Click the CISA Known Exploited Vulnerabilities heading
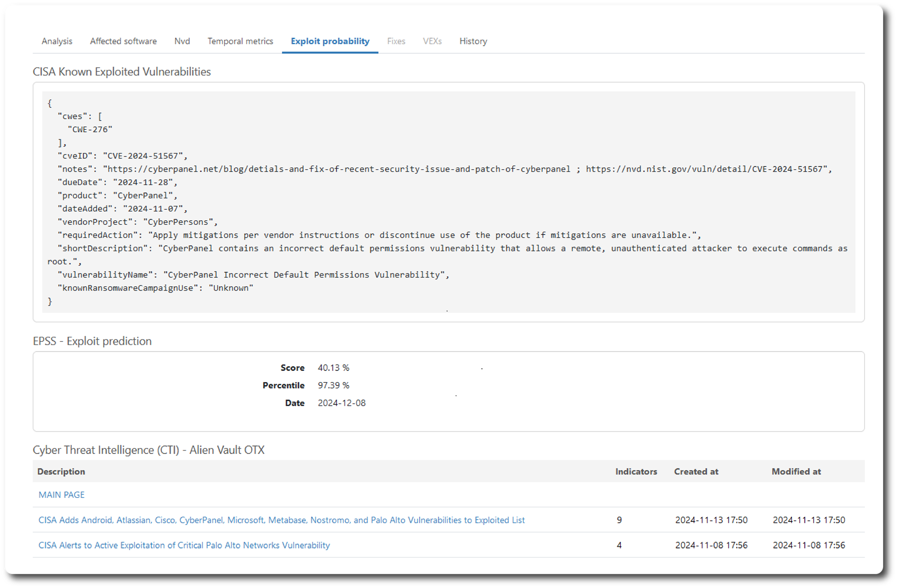The height and width of the screenshot is (588, 897). [122, 72]
